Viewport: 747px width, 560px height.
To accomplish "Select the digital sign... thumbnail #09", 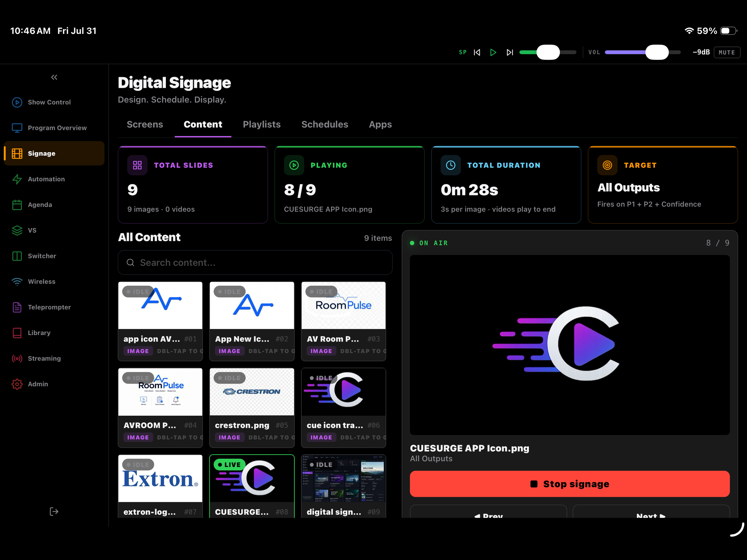I will pos(344,479).
